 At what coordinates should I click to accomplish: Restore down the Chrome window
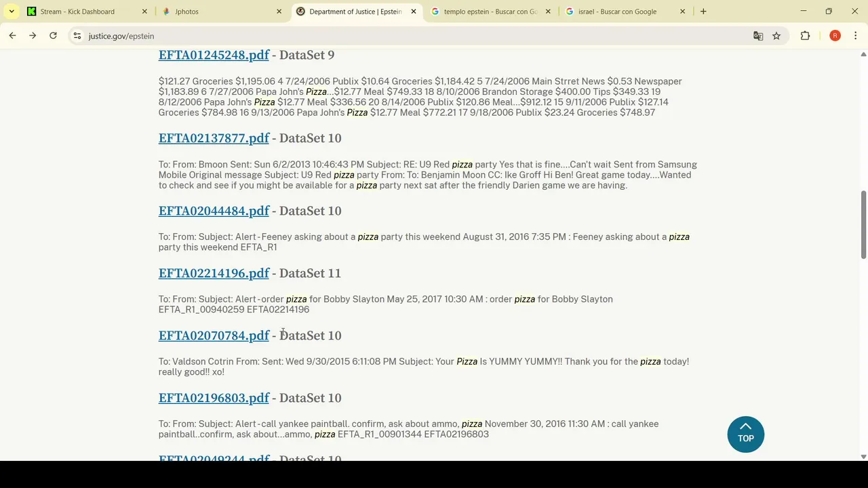click(x=829, y=12)
